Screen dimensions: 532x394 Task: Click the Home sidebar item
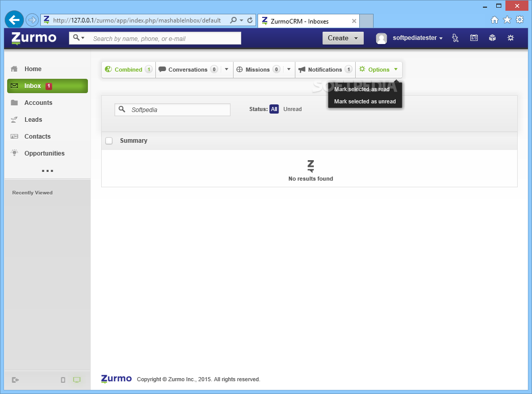pos(47,69)
